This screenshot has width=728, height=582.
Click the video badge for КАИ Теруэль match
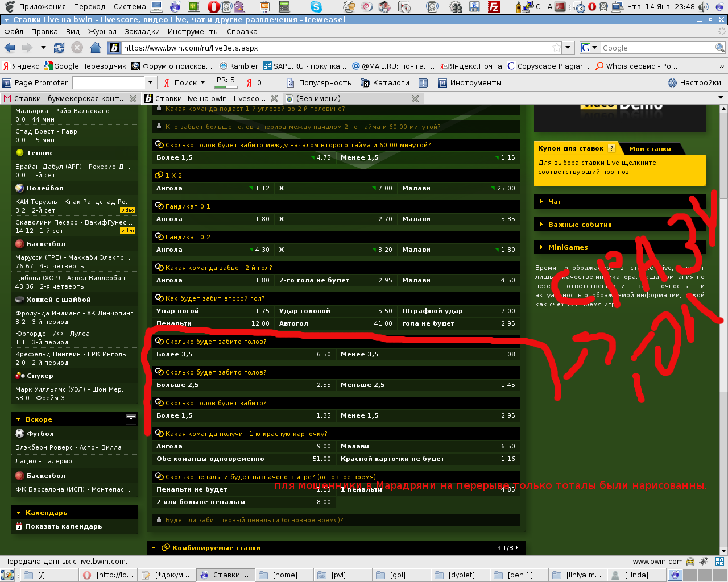(x=127, y=210)
